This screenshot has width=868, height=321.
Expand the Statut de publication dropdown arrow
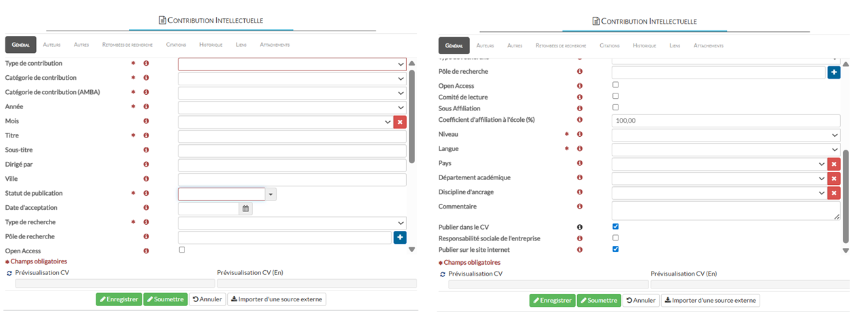271,194
